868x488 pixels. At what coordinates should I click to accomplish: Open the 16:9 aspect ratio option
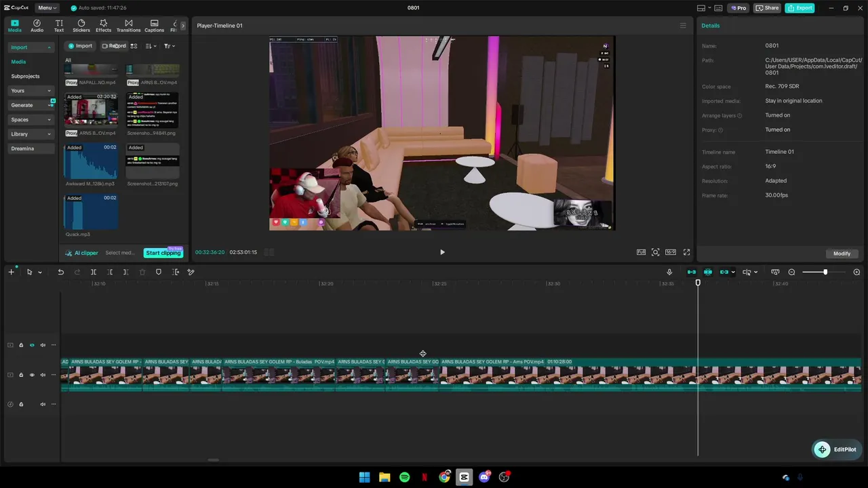pyautogui.click(x=671, y=252)
